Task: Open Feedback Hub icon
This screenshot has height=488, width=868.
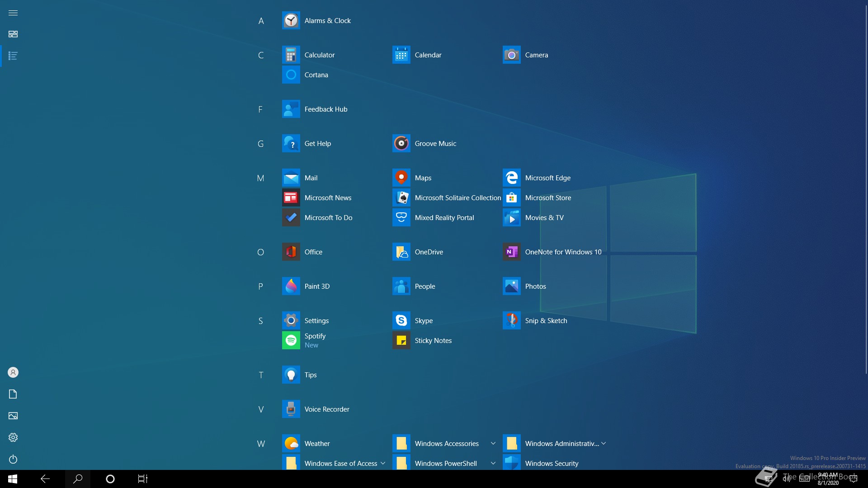Action: coord(291,109)
